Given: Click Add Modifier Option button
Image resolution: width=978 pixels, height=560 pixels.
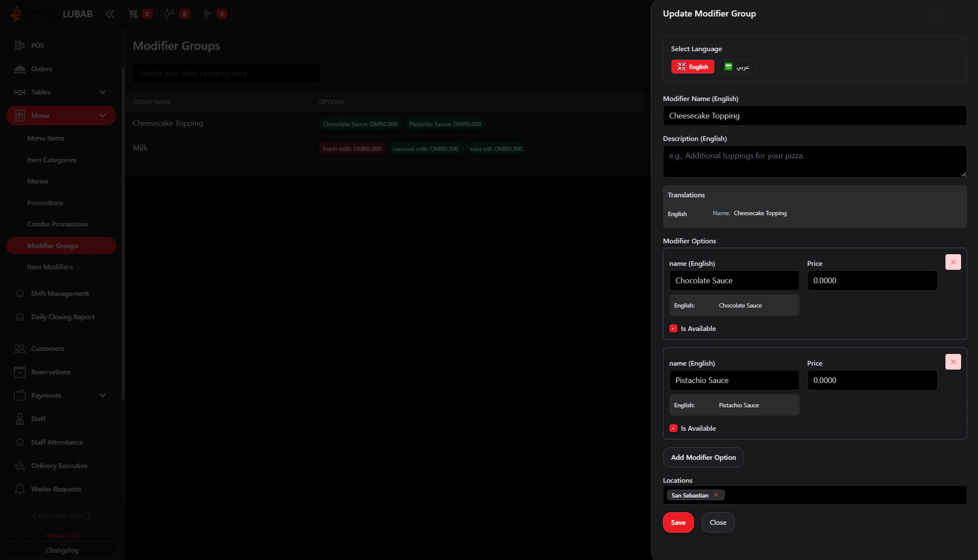Looking at the screenshot, I should point(703,457).
